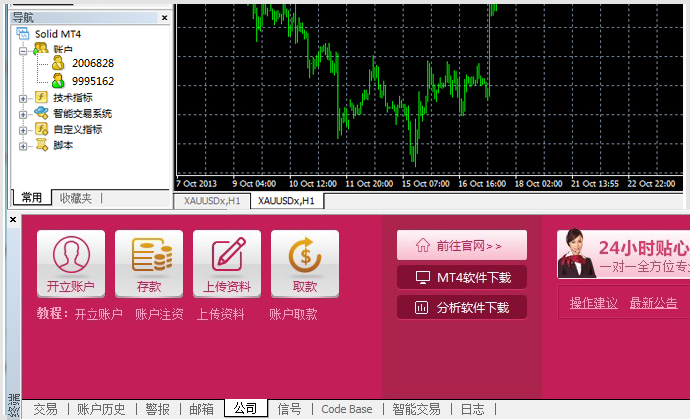Switch to the 收藏夹 favorites tab

[76, 198]
